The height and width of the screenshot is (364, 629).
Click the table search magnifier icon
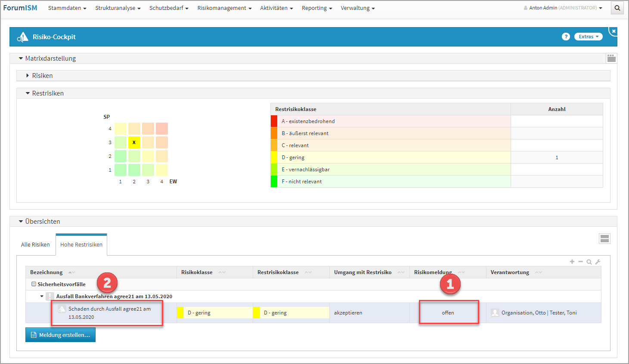coord(589,262)
